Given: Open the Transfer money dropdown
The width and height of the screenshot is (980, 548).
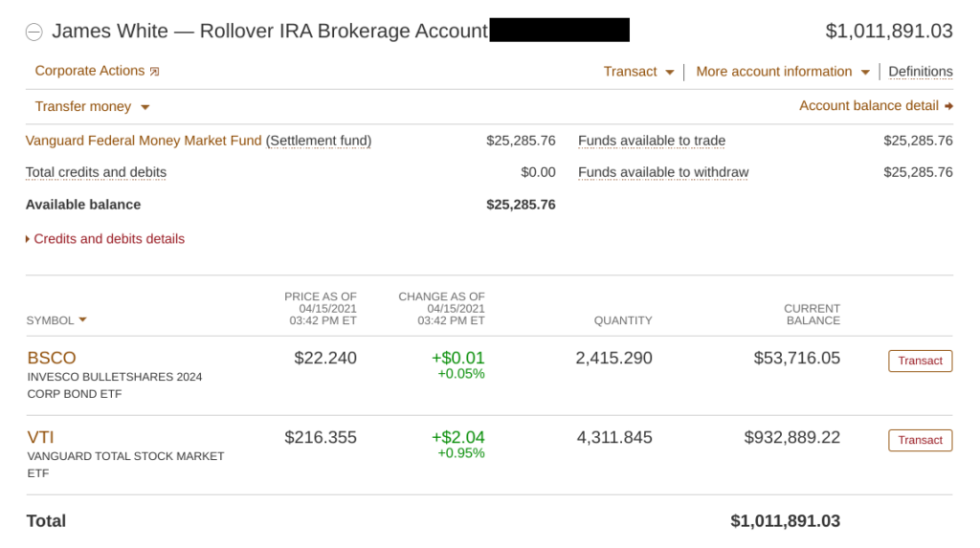Looking at the screenshot, I should click(x=92, y=107).
